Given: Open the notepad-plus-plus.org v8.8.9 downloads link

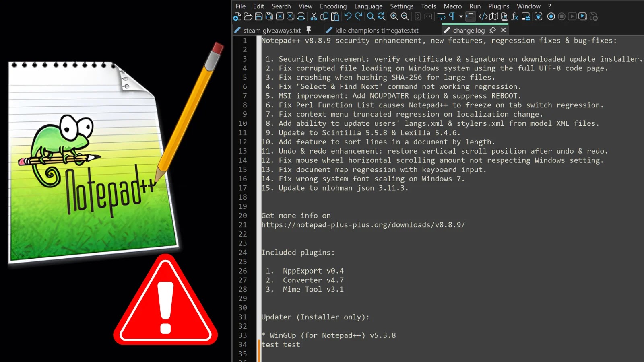Looking at the screenshot, I should click(362, 224).
